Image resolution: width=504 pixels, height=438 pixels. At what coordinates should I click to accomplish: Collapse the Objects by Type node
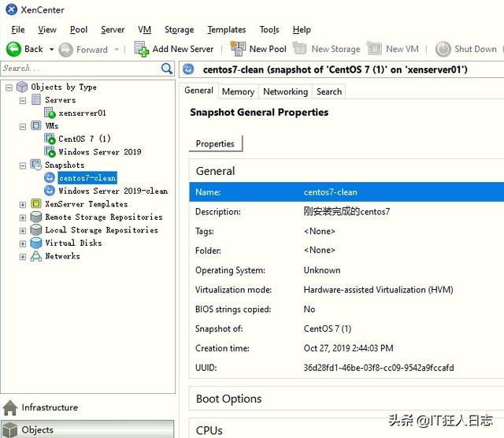9,87
